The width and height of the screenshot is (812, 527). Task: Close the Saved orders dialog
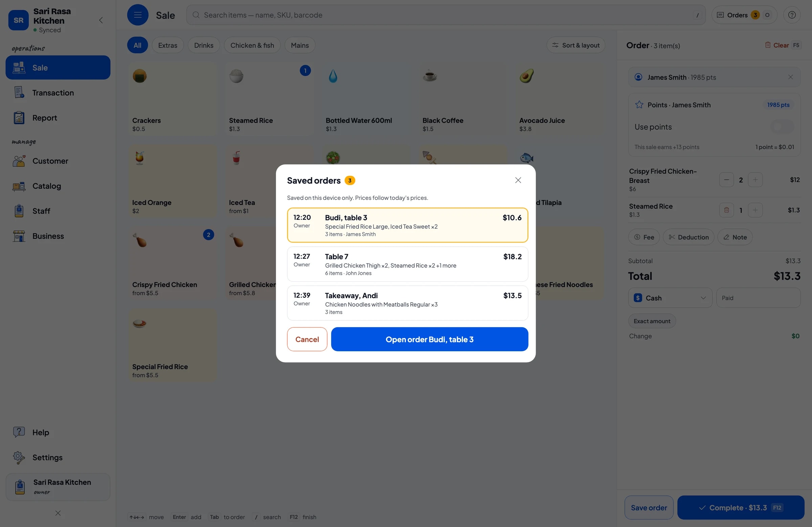tap(518, 180)
